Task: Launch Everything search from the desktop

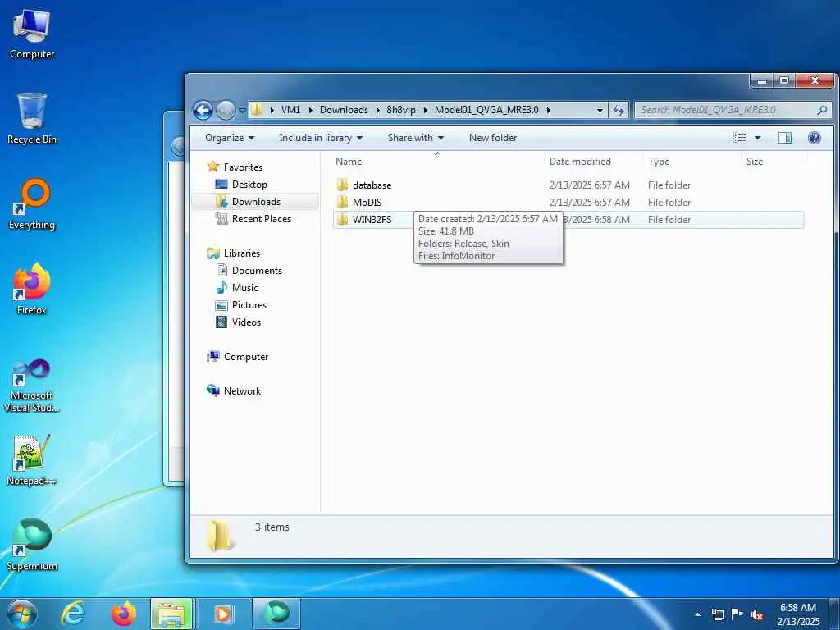Action: (x=32, y=204)
